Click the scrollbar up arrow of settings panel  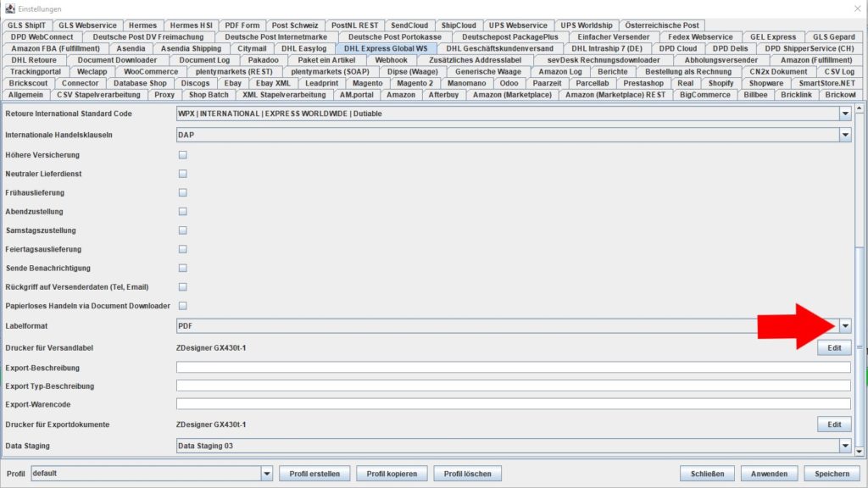[x=860, y=108]
